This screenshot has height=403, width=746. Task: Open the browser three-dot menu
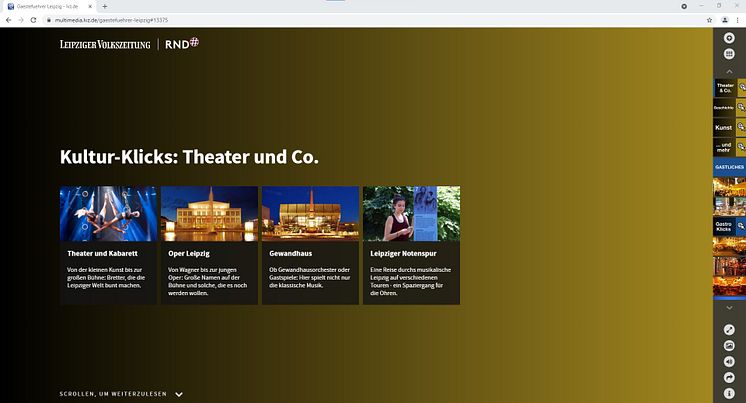click(x=738, y=20)
